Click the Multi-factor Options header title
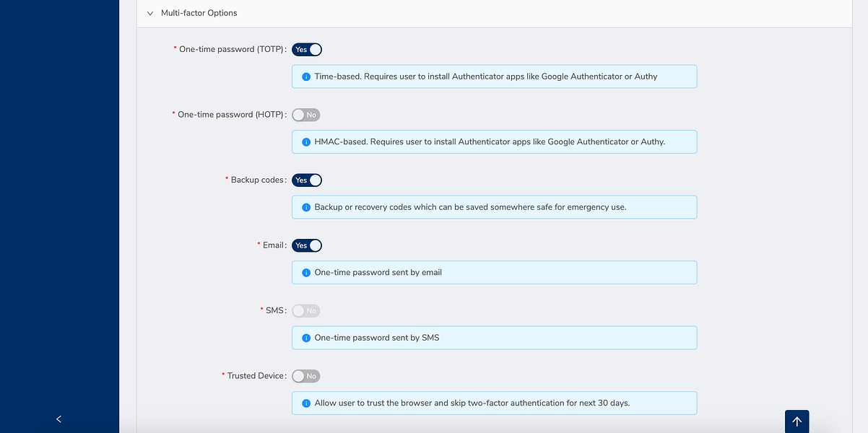868x433 pixels. [x=199, y=13]
